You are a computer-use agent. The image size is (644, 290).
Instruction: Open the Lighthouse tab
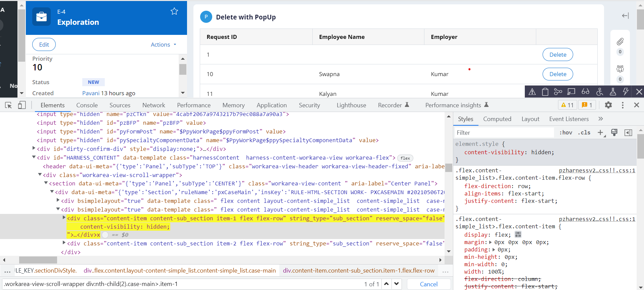click(x=351, y=105)
